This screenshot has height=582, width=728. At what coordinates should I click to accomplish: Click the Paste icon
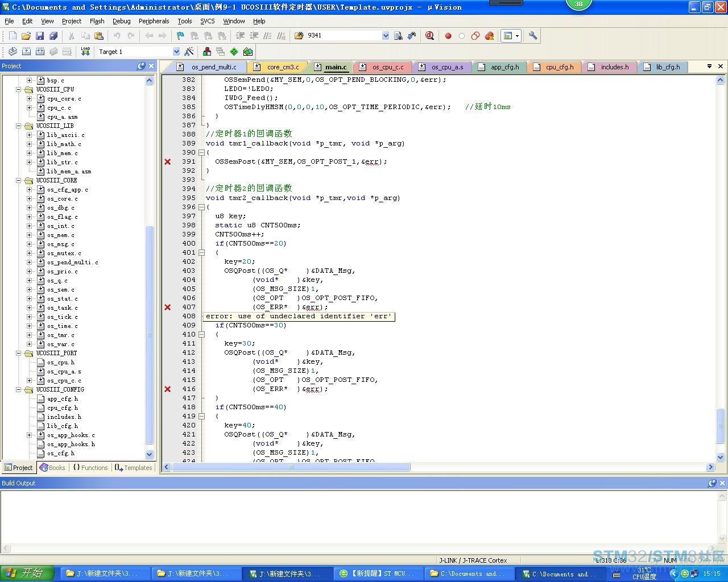coord(99,36)
